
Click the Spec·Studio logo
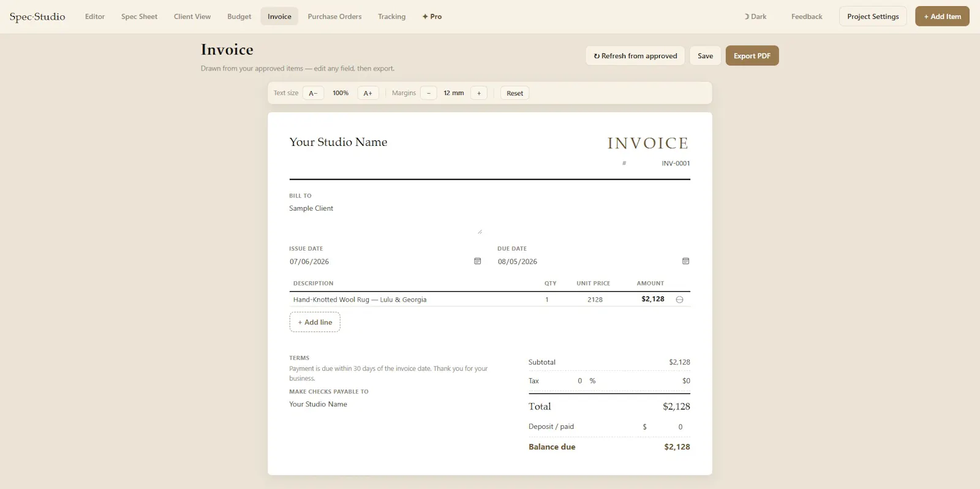tap(37, 17)
